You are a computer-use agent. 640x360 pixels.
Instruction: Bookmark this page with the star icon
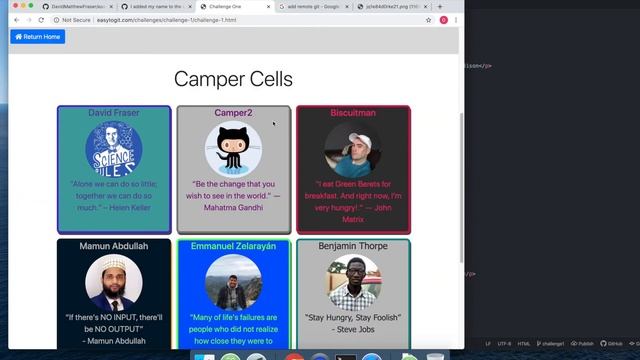pyautogui.click(x=428, y=20)
